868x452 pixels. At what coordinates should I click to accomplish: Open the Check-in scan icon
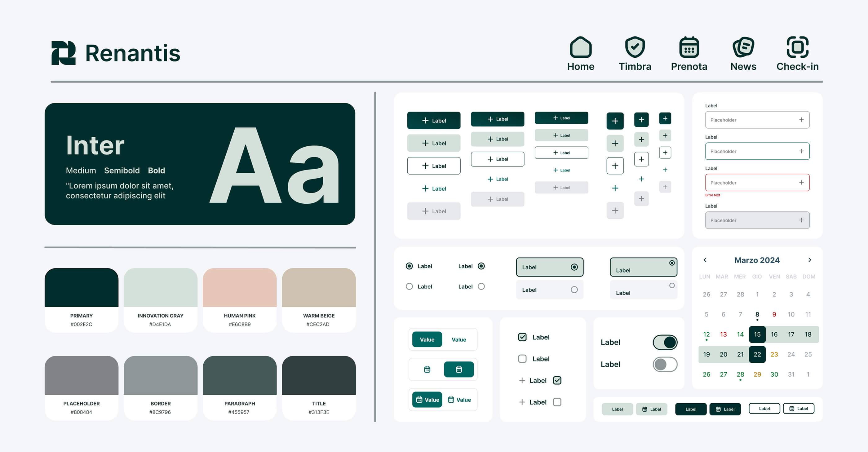798,47
